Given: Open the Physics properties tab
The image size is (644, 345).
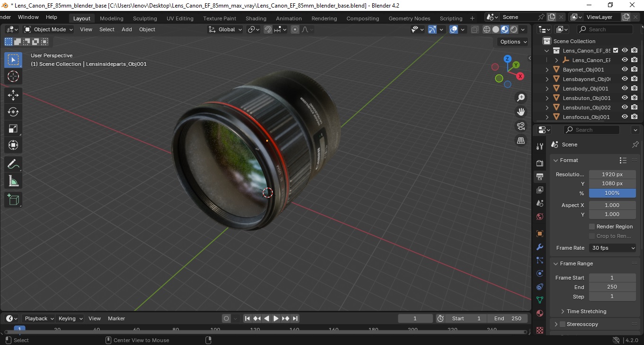Looking at the screenshot, I should tap(539, 273).
